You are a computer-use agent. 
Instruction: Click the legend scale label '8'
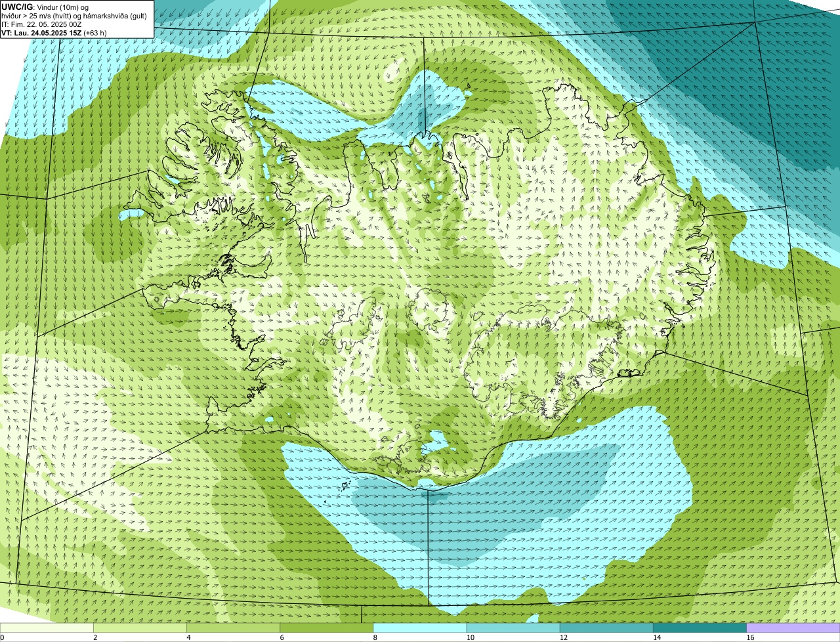[375, 637]
